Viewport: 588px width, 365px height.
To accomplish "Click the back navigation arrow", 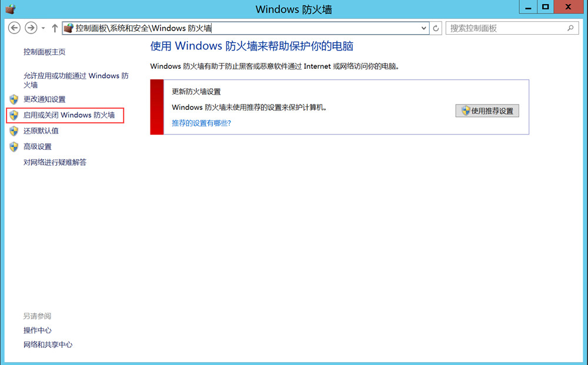I will click(14, 28).
